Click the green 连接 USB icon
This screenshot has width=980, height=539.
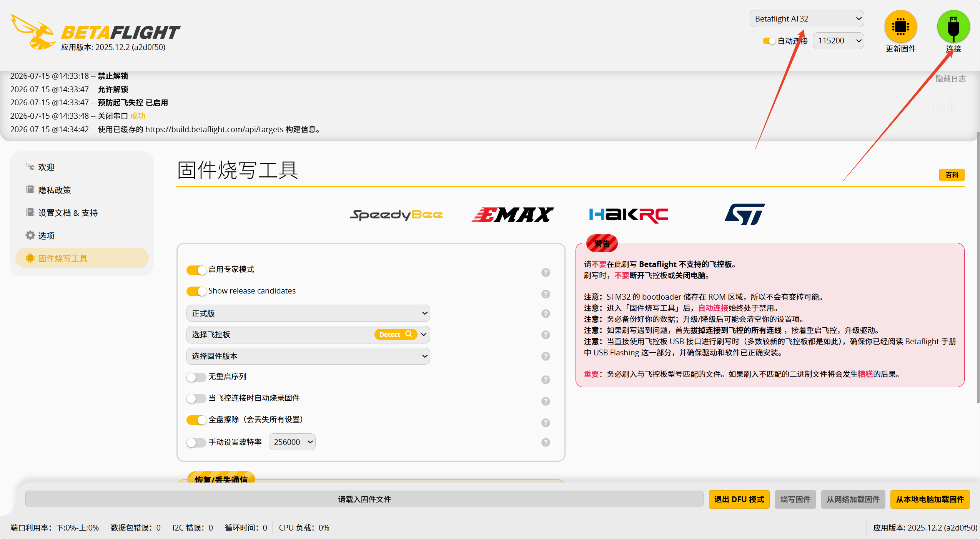[953, 26]
